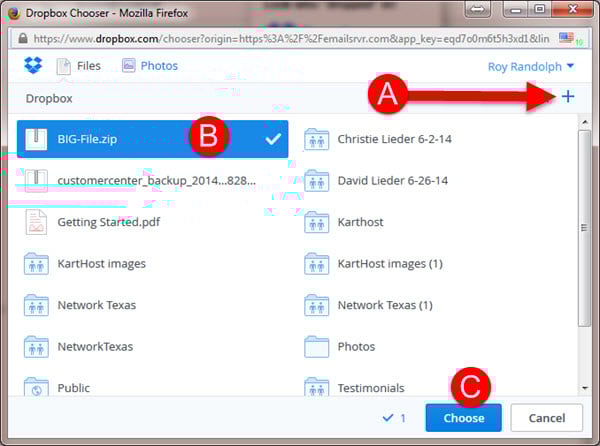This screenshot has height=446, width=600.
Task: Open the Karthost folder name
Action: coord(360,222)
